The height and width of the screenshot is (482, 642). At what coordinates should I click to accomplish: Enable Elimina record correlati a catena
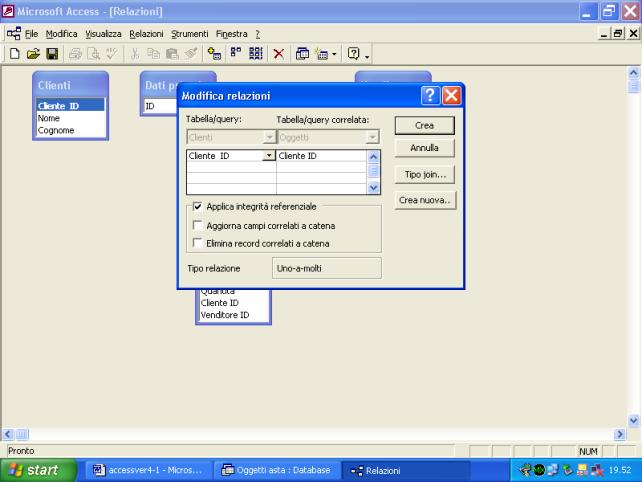[197, 243]
